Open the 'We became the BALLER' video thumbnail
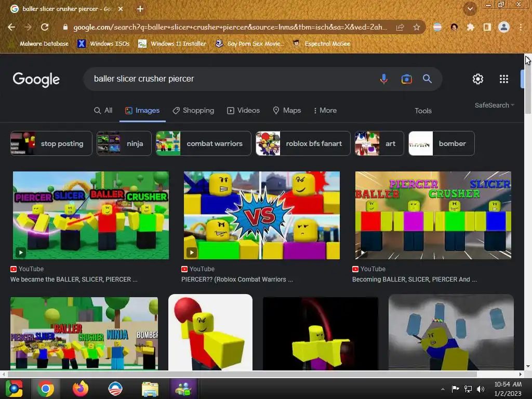Screen dimensions: 532x399 click(90, 215)
